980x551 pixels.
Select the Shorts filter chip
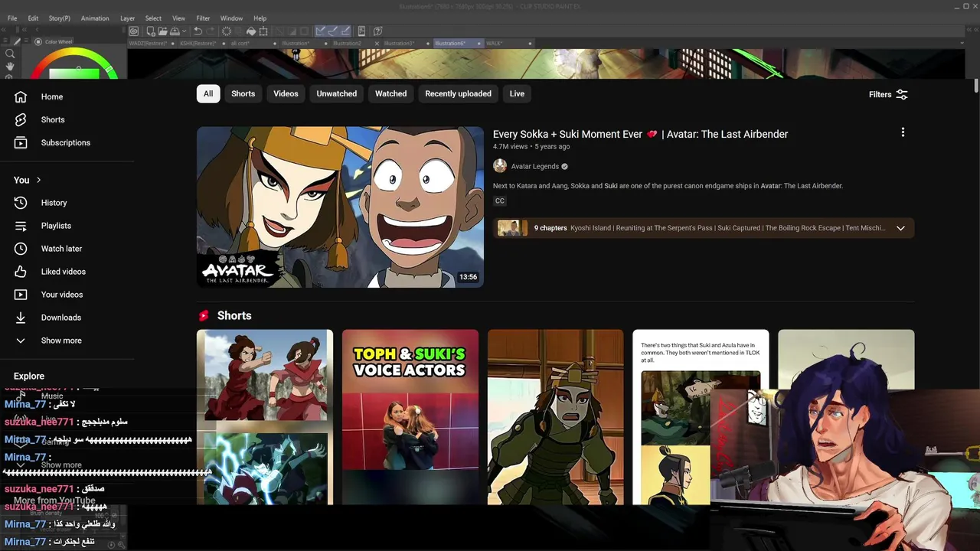click(243, 93)
